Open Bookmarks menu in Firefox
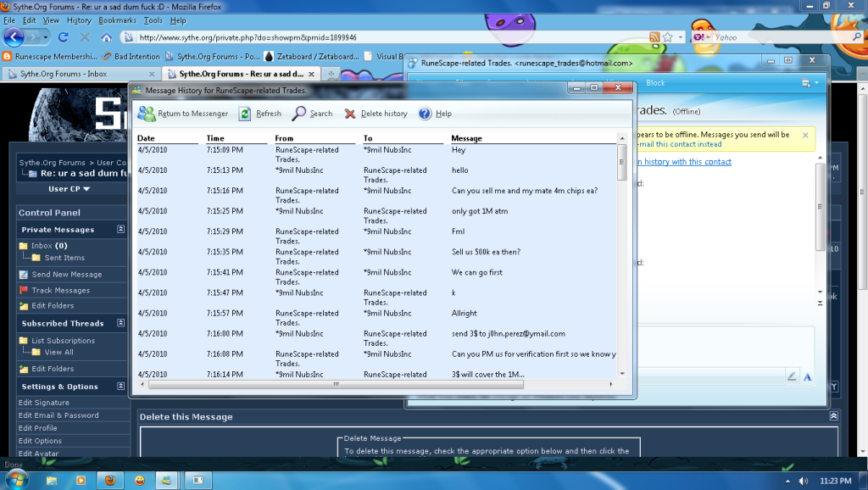 (x=117, y=20)
